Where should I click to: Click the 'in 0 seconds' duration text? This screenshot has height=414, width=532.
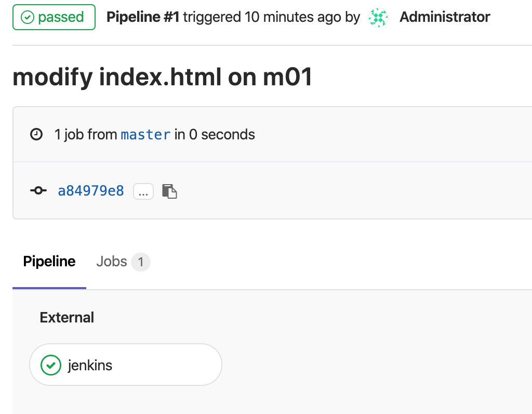[215, 135]
